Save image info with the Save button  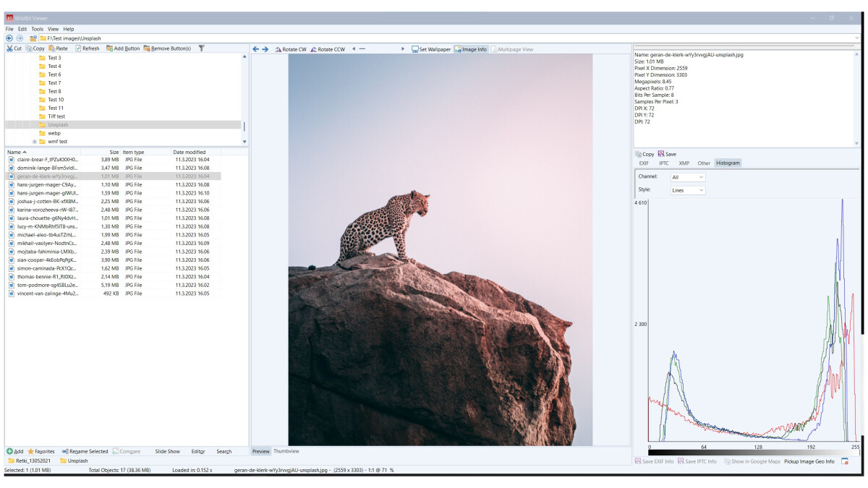[x=667, y=154]
